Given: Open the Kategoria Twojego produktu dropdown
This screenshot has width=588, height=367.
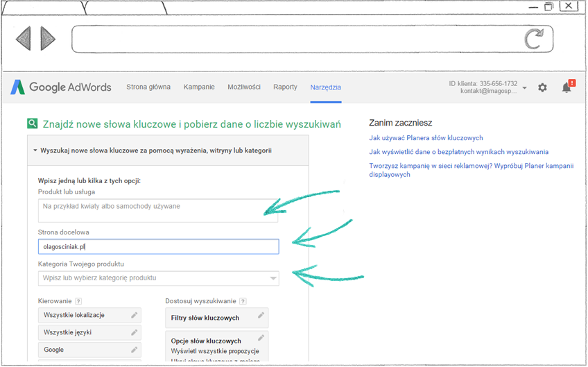Looking at the screenshot, I should point(158,278).
